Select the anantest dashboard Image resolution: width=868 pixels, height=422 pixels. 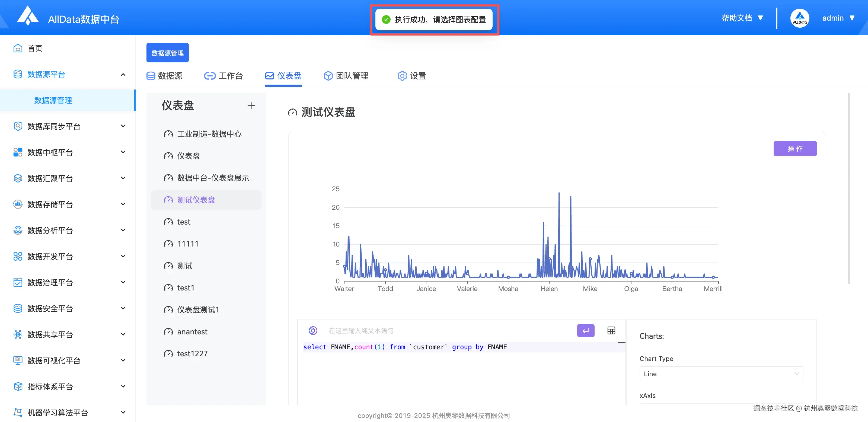192,332
